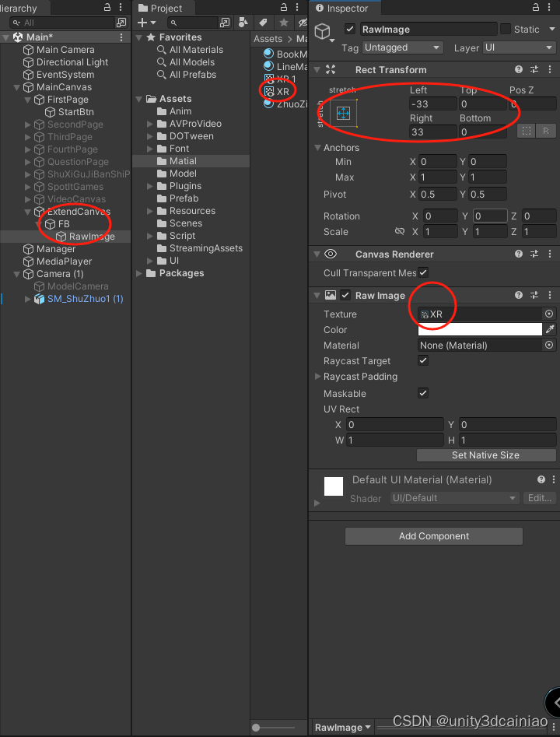Viewport: 560px width, 737px height.
Task: Click the Add Component button
Action: [433, 536]
